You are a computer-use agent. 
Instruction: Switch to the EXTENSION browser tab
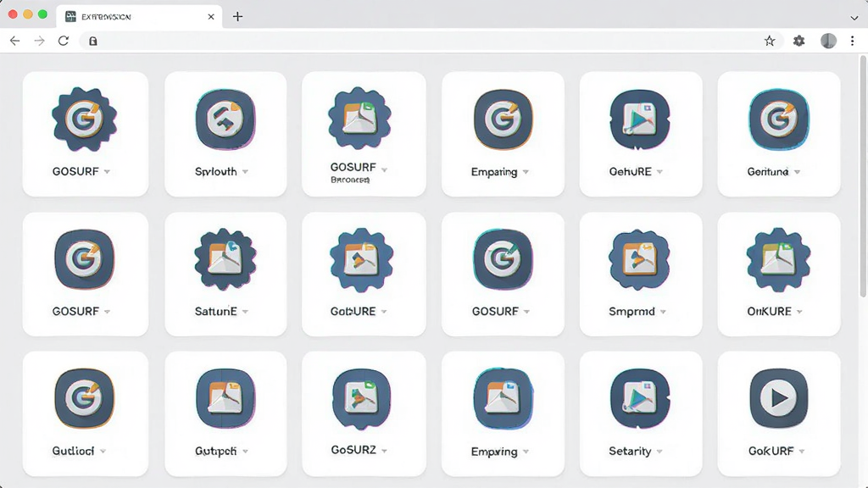pos(140,17)
